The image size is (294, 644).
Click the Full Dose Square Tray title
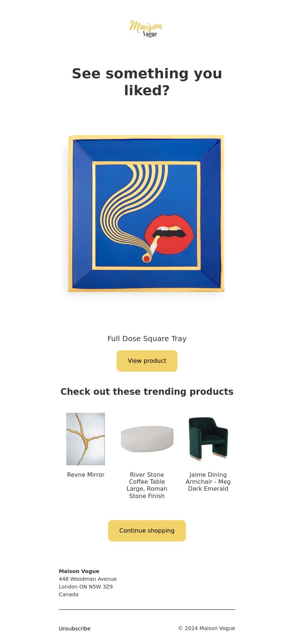(x=147, y=339)
